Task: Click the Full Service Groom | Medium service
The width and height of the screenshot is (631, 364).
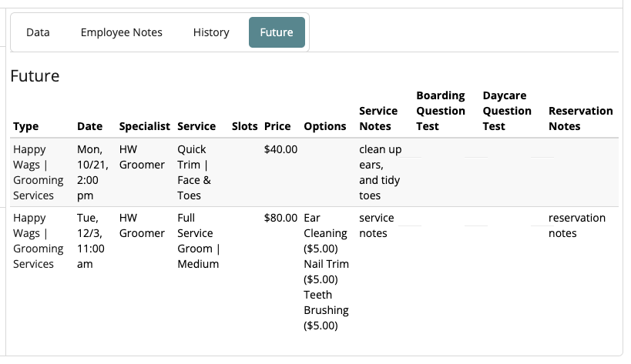Action: [199, 241]
